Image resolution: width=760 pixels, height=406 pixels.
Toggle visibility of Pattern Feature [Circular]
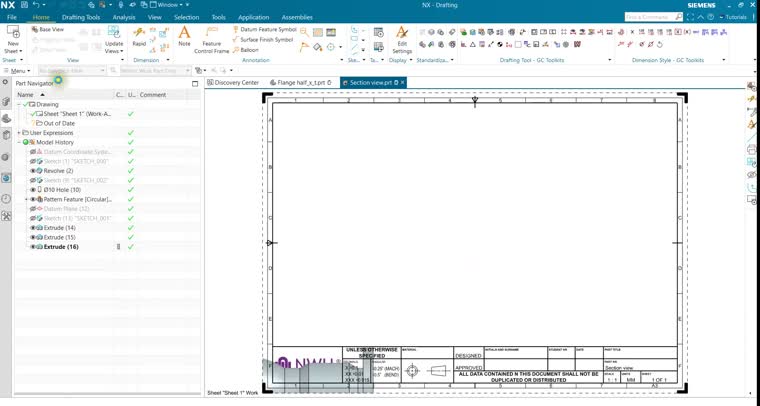33,199
